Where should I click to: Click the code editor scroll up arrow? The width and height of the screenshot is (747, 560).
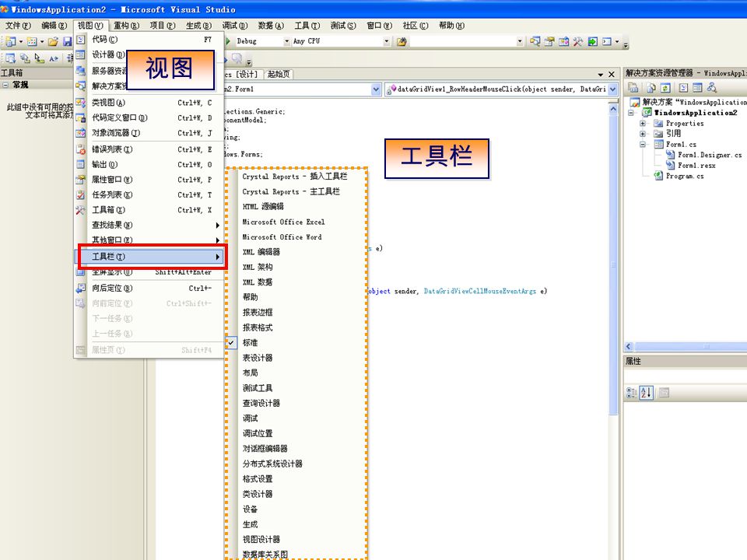tap(613, 109)
